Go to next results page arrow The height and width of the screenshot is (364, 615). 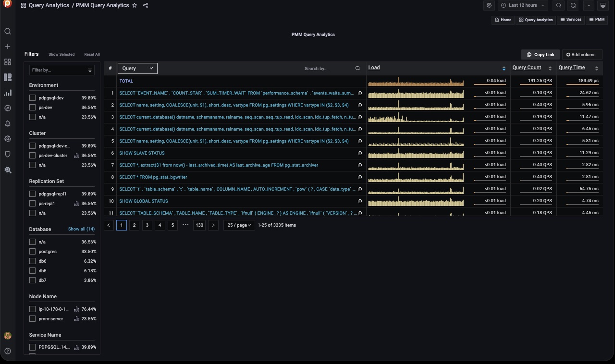tap(213, 225)
